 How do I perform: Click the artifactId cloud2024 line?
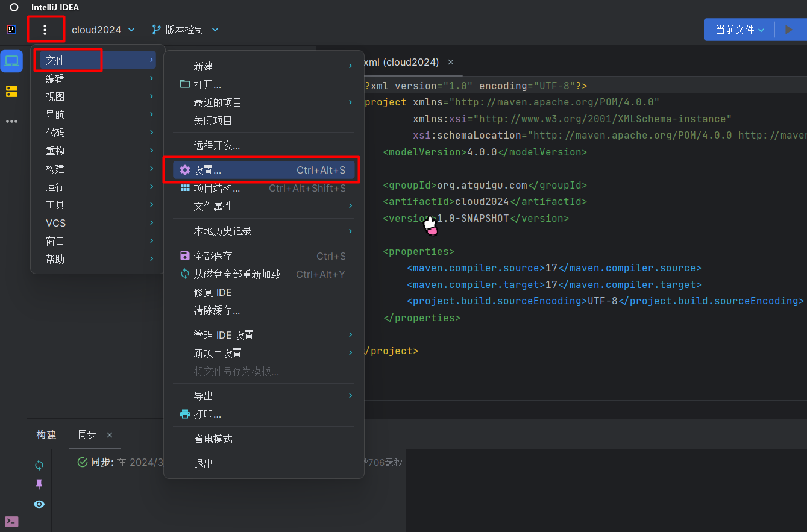click(485, 202)
